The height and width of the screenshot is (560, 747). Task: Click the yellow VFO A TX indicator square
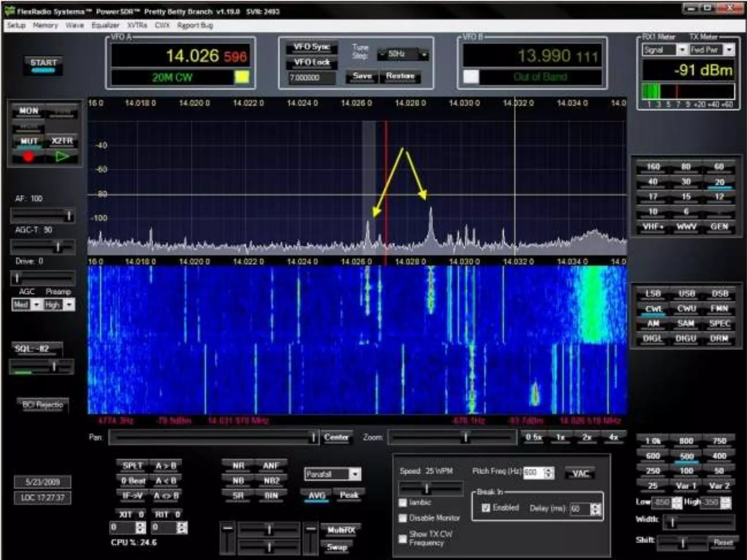point(242,77)
